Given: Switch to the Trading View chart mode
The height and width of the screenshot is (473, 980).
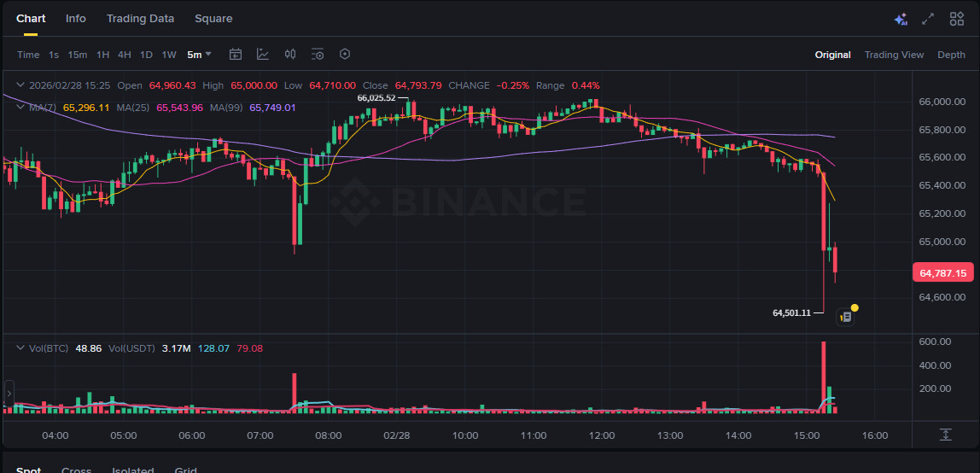Looking at the screenshot, I should (894, 55).
